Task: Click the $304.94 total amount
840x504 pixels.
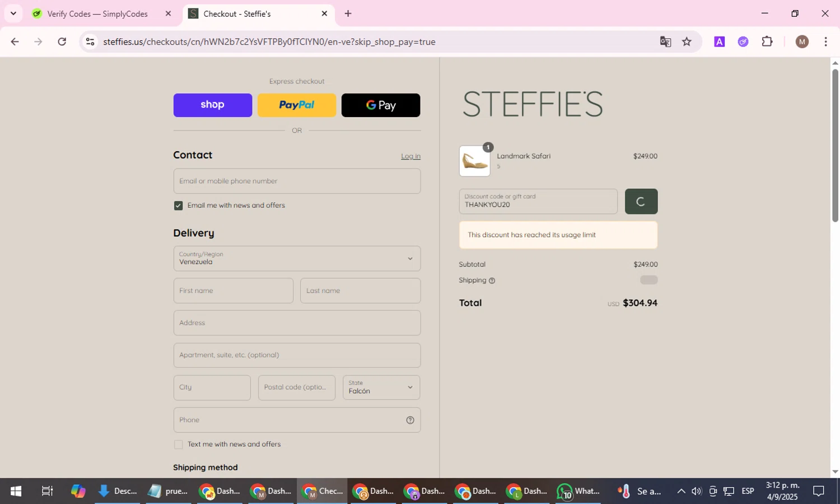Action: pos(640,303)
